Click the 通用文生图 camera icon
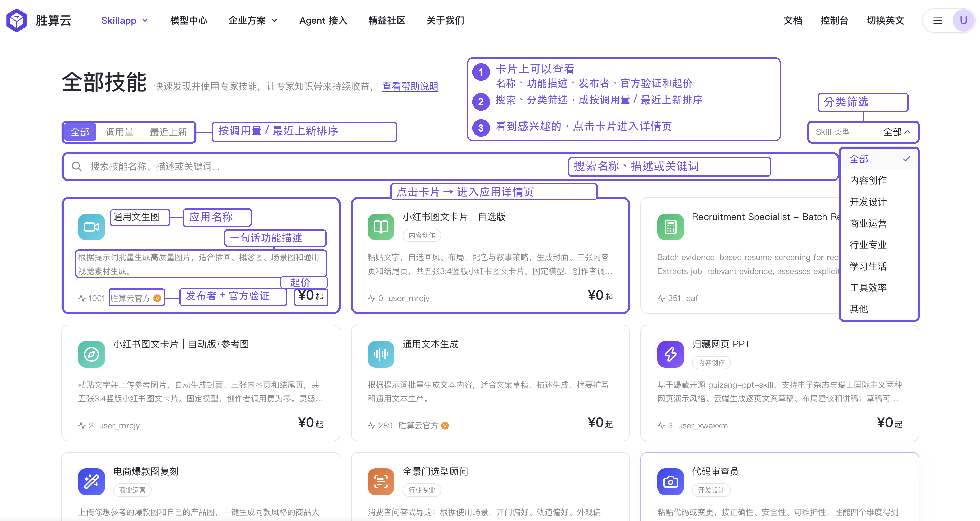This screenshot has height=521, width=980. pos(91,227)
